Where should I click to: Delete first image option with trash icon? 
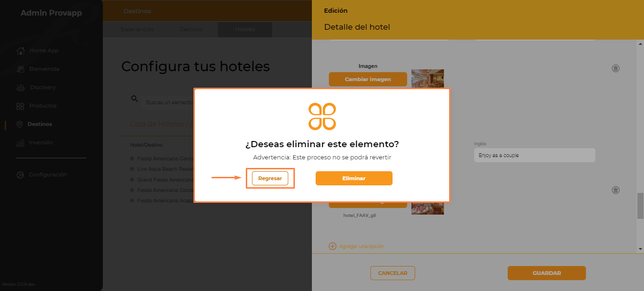(x=616, y=68)
